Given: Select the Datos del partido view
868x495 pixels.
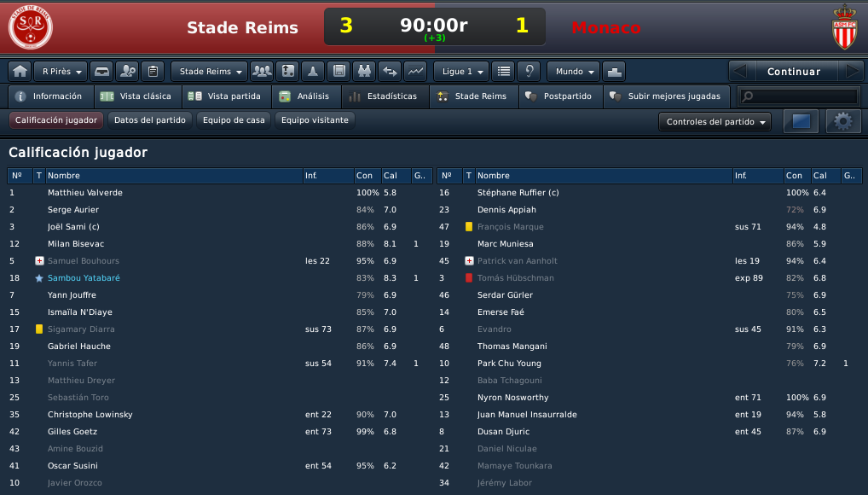Looking at the screenshot, I should (150, 120).
